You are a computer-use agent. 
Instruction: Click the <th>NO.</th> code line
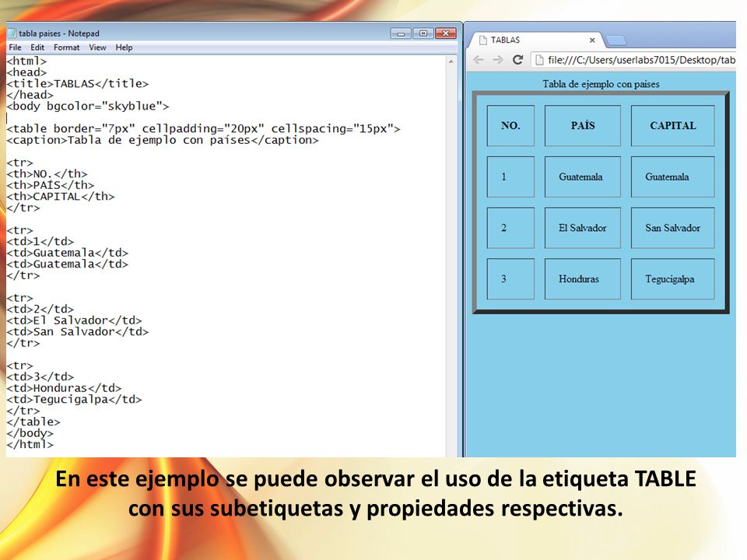[47, 173]
